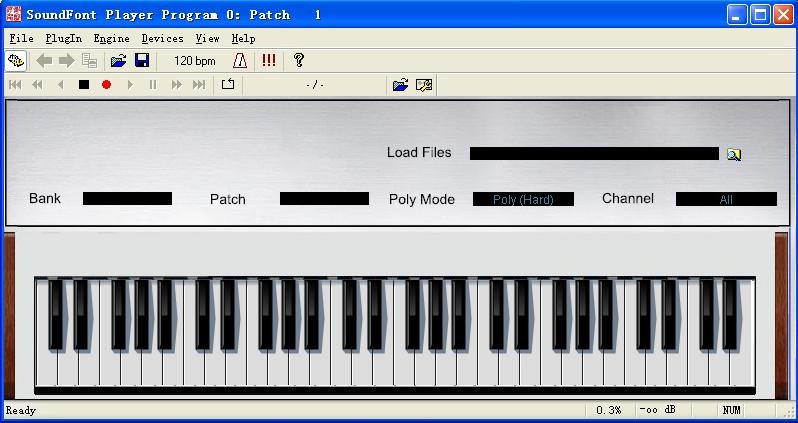The image size is (798, 423).
Task: Toggle the loop icon in the transport bar
Action: pos(228,84)
